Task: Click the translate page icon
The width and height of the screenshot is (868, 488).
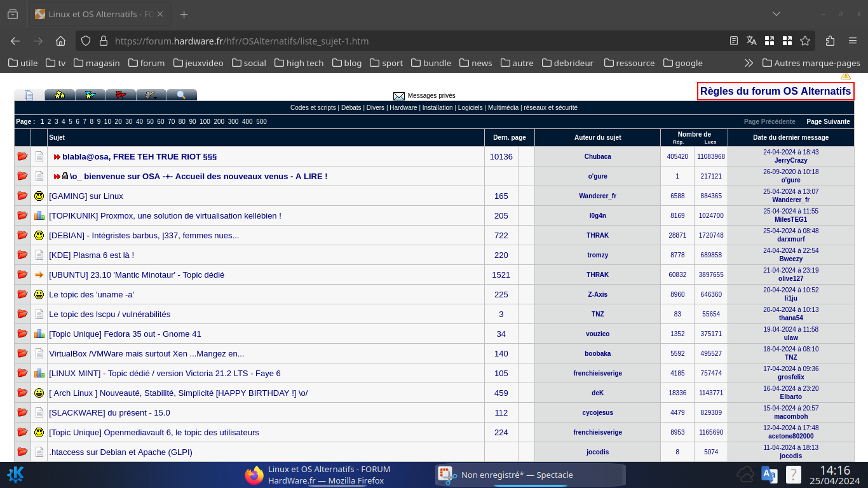Action: [752, 41]
